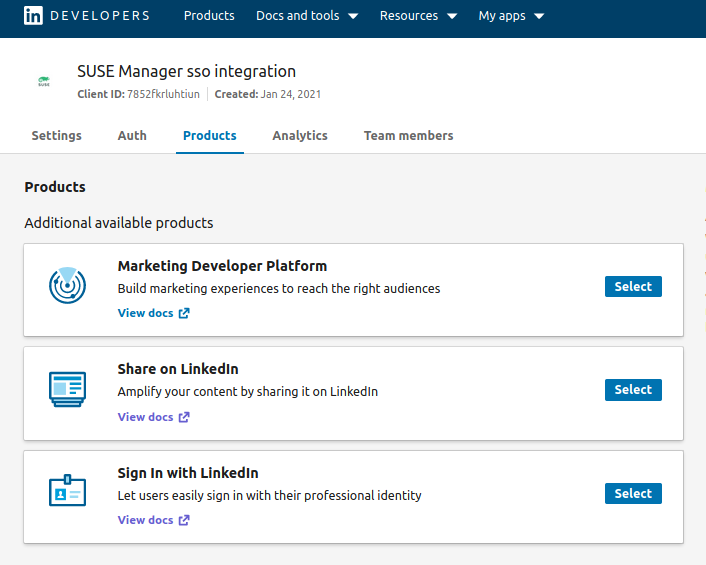Select the Marketing Developer Platform product

pos(633,287)
